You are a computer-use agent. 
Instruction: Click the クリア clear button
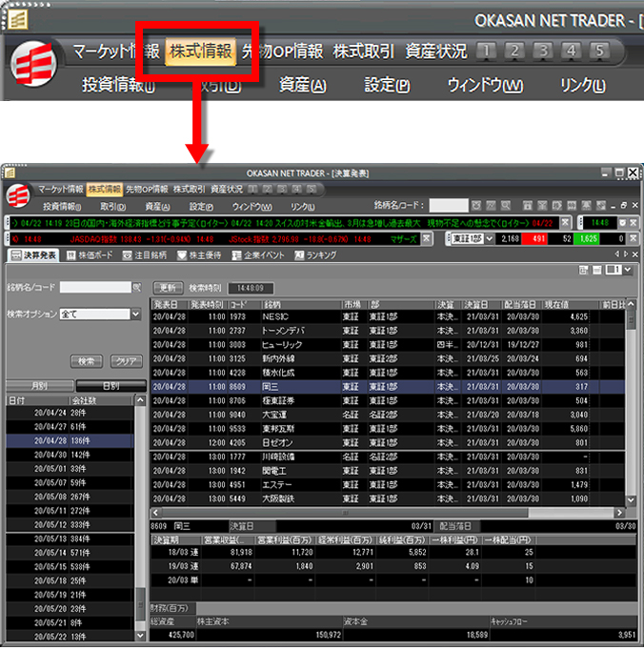pos(127,361)
